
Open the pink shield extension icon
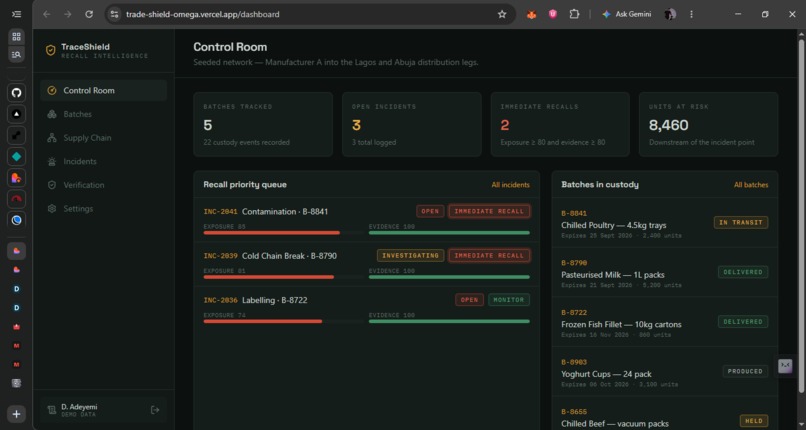[553, 14]
